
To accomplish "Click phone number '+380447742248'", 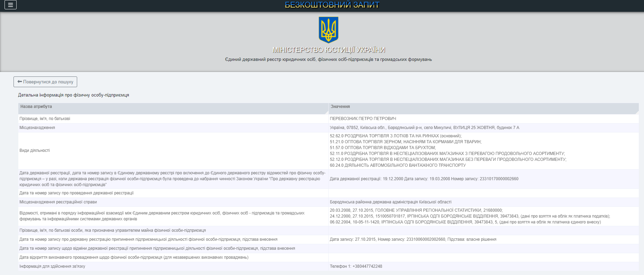I will [x=367, y=266].
